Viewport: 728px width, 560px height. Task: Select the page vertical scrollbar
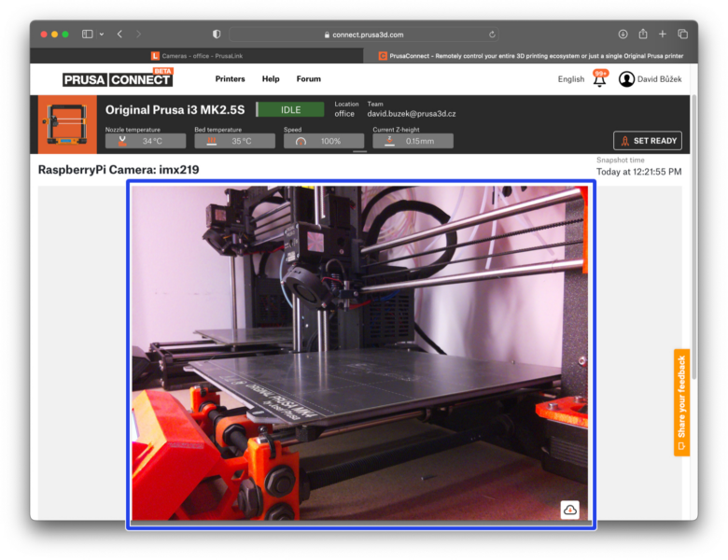point(693,237)
